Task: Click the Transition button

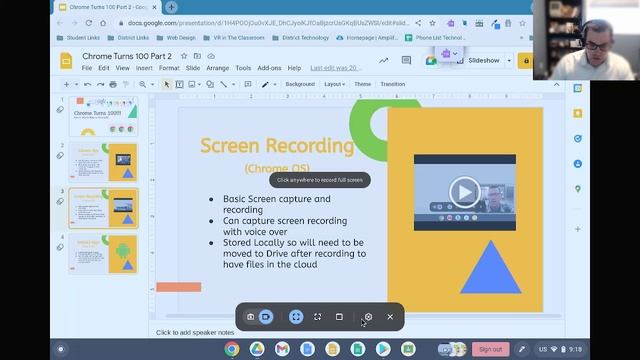Action: [x=393, y=84]
